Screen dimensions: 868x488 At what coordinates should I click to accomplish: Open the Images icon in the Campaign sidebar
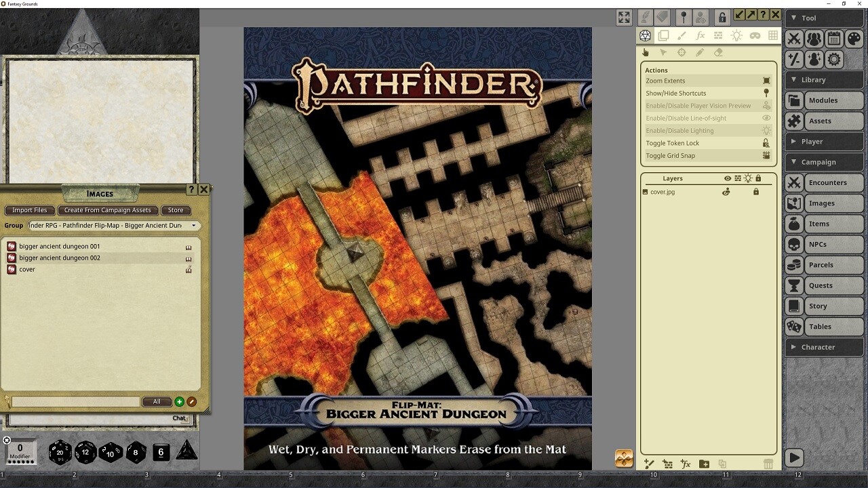pos(793,203)
